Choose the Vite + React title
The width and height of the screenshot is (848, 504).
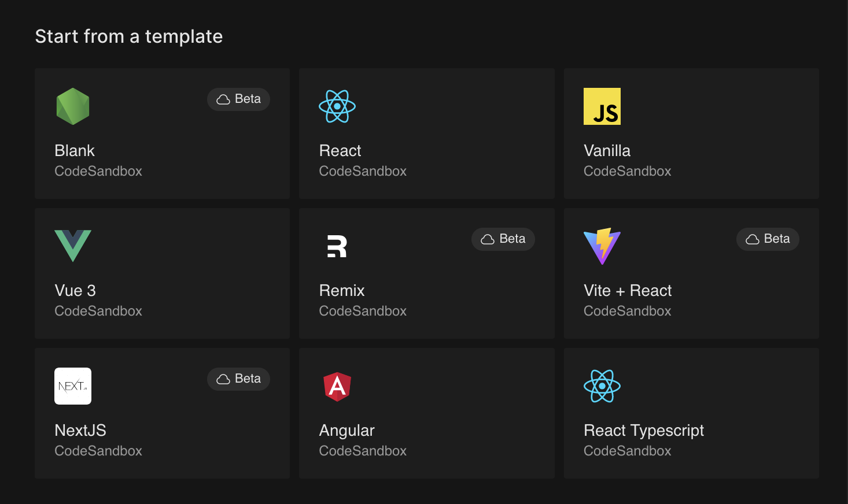[628, 291]
